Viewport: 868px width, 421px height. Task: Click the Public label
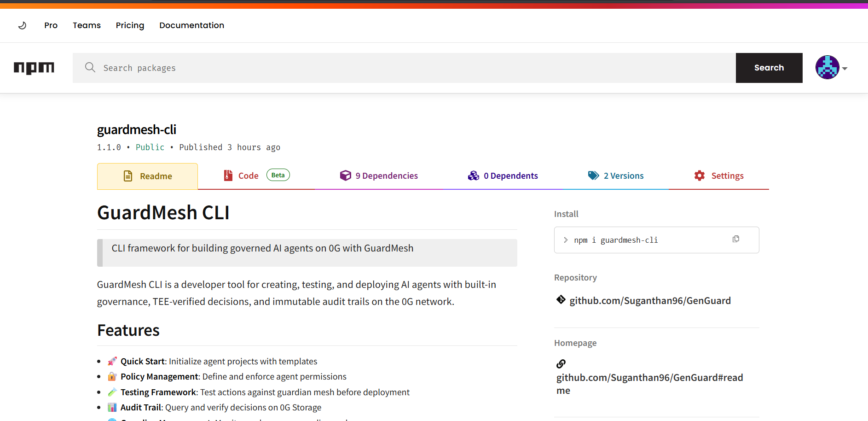pos(150,147)
